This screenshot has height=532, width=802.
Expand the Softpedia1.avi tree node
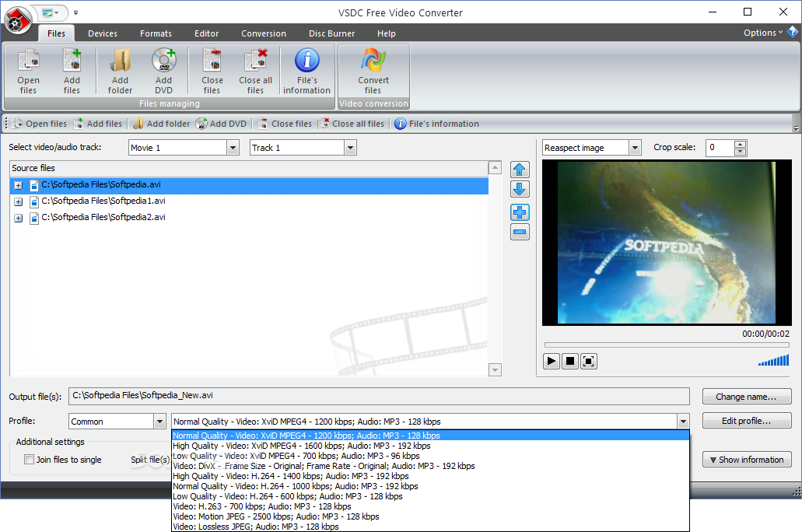click(x=19, y=202)
